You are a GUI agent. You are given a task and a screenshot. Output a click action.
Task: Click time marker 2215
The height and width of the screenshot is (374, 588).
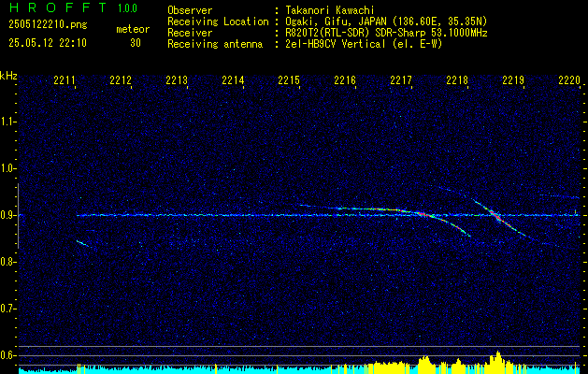(x=289, y=79)
